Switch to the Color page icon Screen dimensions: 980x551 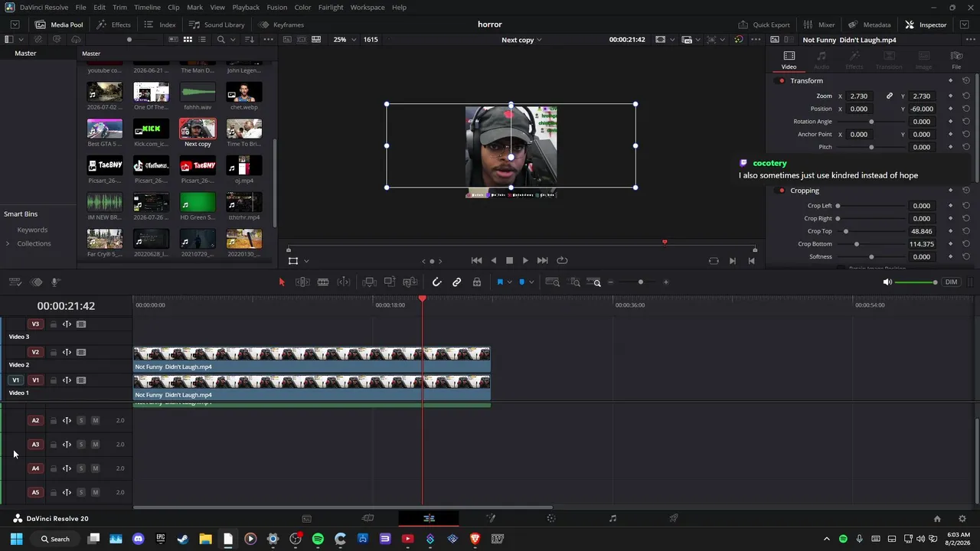[x=551, y=519]
